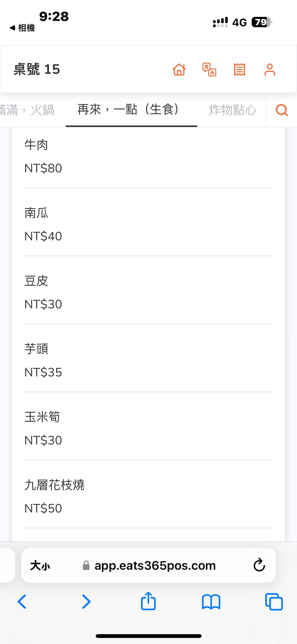
Task: Tap the app.eats365pos.com address field
Action: (x=155, y=566)
